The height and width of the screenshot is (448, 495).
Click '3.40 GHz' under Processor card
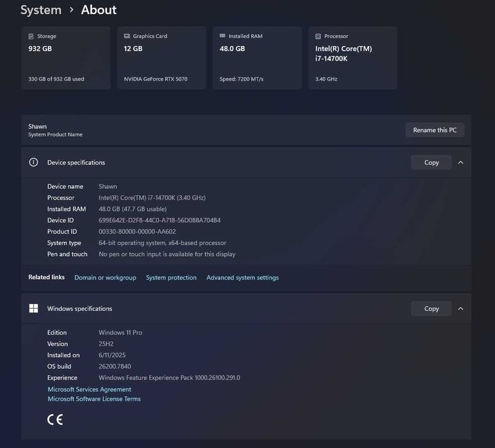click(326, 79)
